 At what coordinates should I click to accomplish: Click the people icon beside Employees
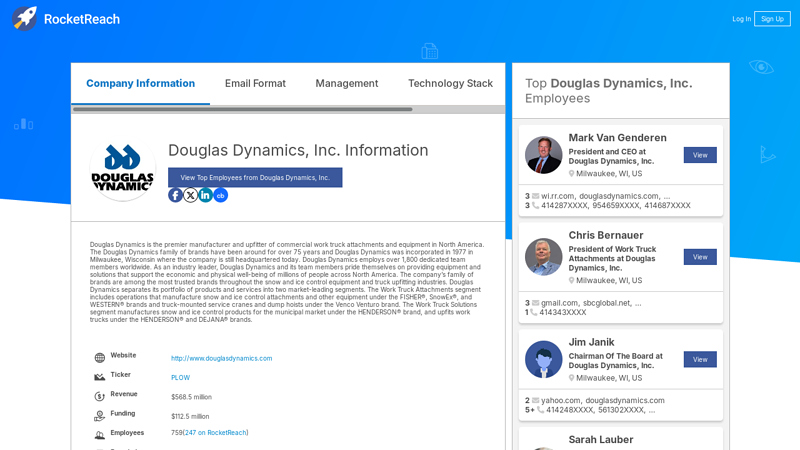tap(99, 435)
